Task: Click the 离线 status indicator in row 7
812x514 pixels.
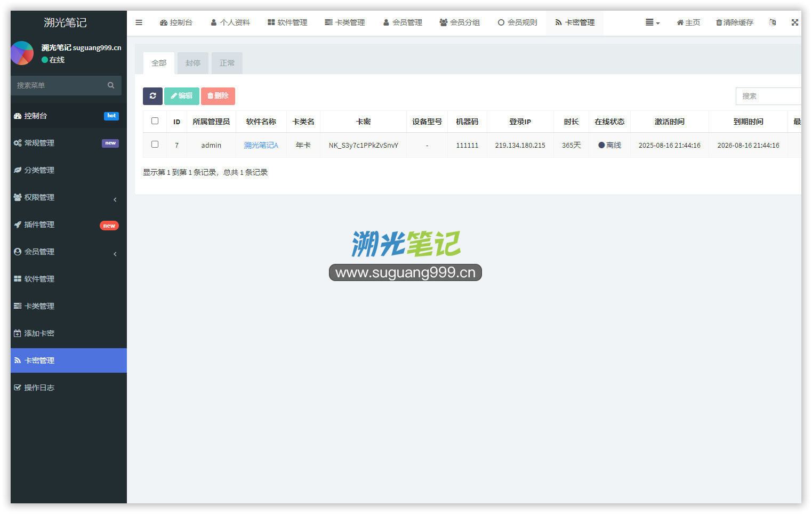Action: coord(609,145)
